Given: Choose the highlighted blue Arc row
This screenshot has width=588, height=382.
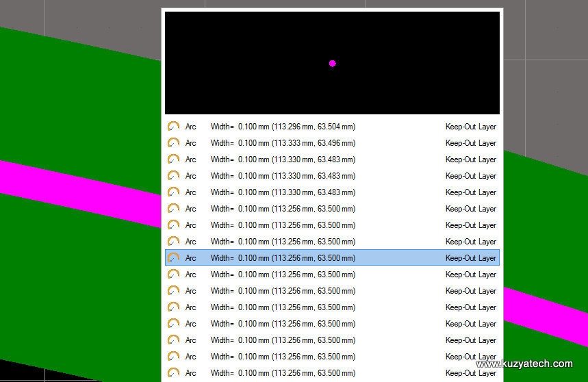Looking at the screenshot, I should [x=332, y=258].
